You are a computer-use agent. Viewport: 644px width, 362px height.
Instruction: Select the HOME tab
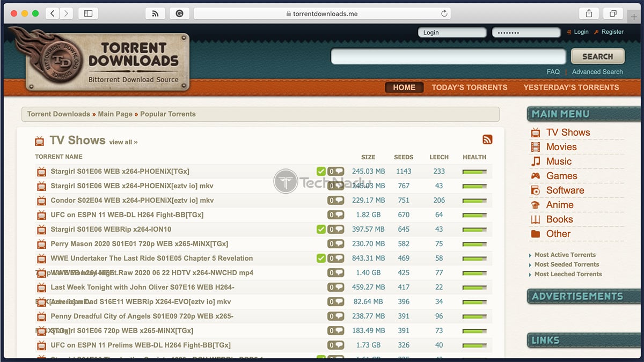(404, 87)
